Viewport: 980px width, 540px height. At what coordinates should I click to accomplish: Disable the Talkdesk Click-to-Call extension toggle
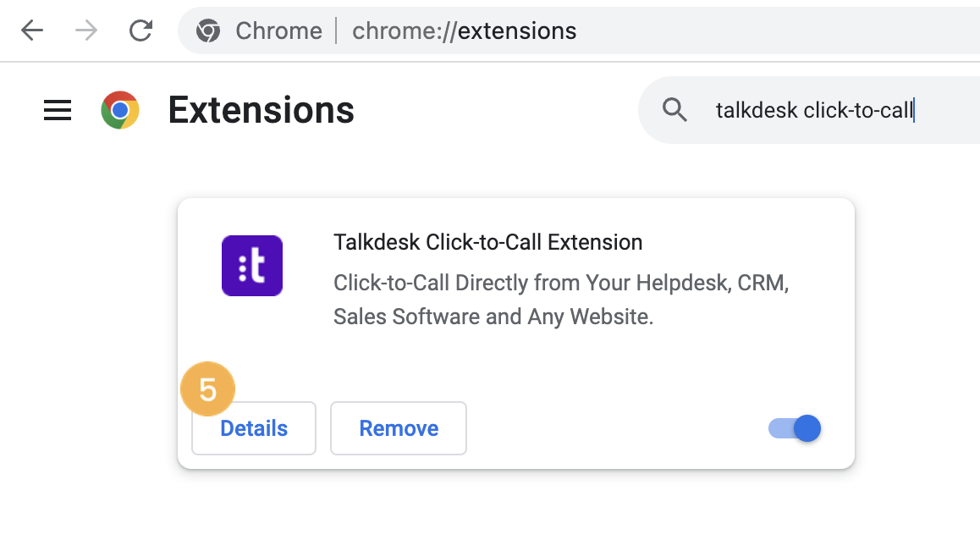795,428
